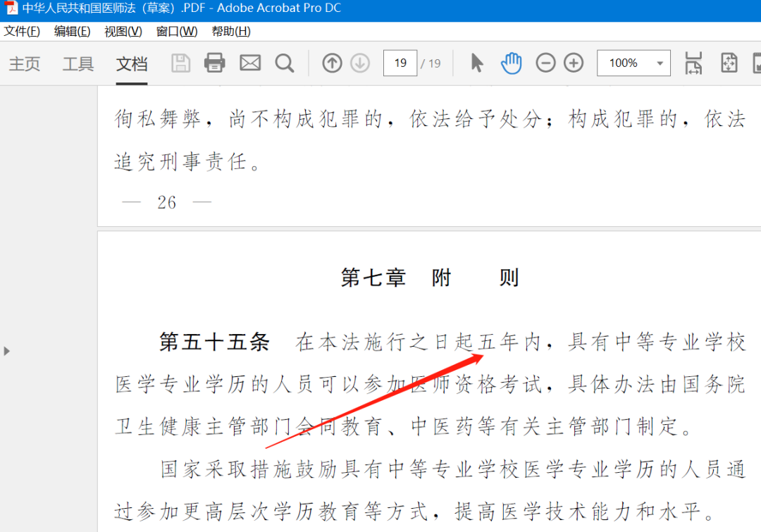Screen dimensions: 761x532
Task: Expand the left navigation pane arrow
Action: coord(6,351)
